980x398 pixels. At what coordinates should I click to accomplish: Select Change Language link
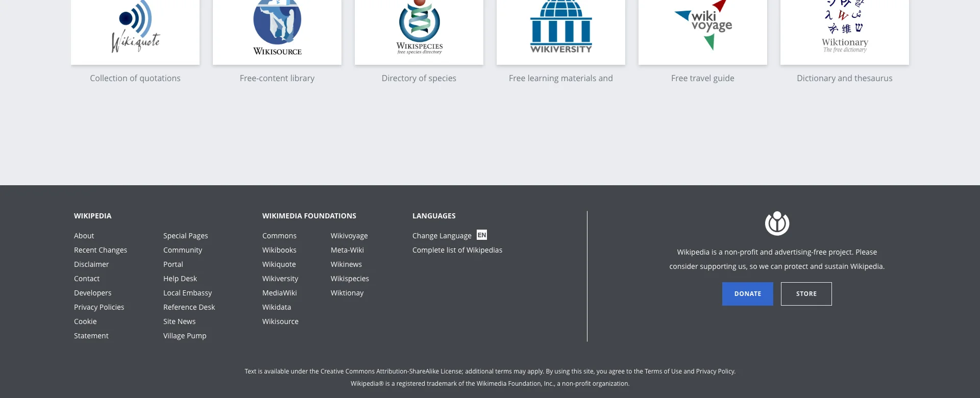(x=442, y=236)
